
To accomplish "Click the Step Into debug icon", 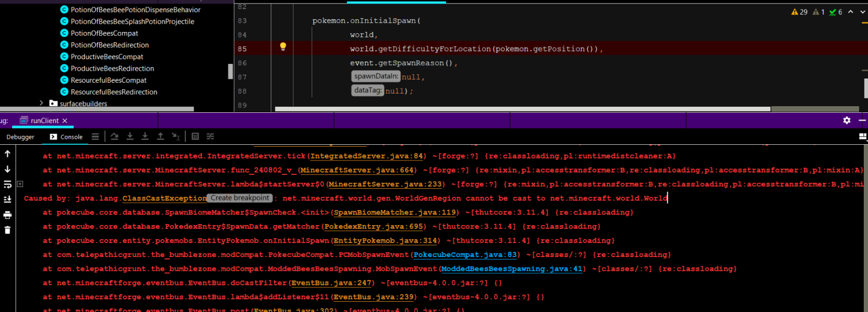I will (130, 137).
